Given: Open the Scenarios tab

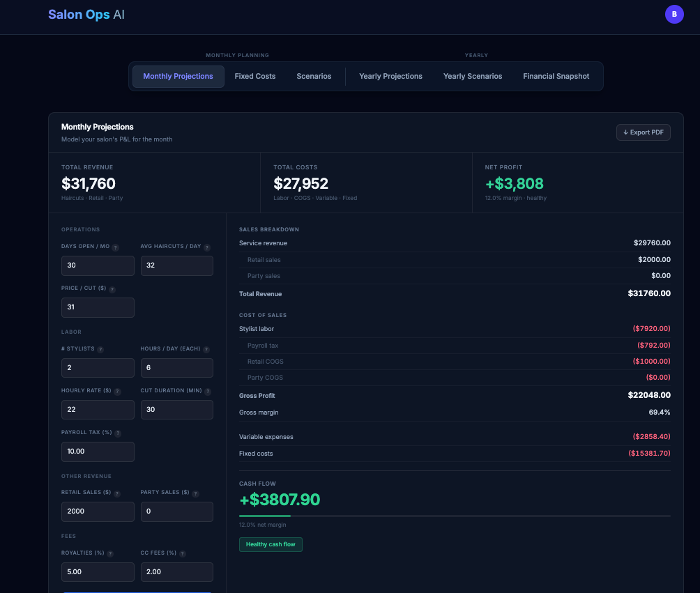Looking at the screenshot, I should point(314,76).
